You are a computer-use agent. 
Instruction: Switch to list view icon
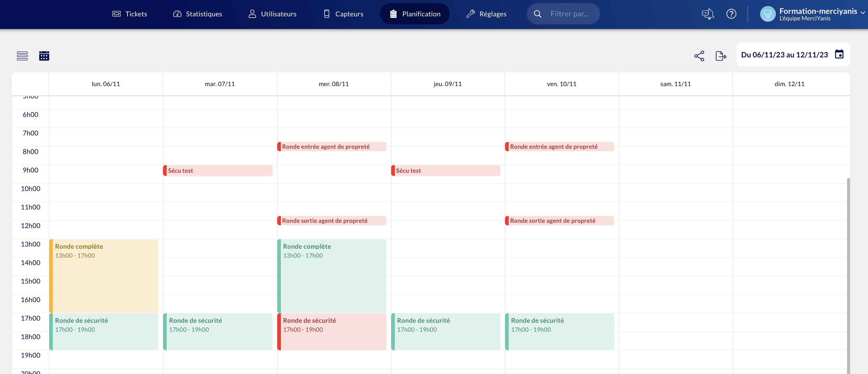point(22,56)
